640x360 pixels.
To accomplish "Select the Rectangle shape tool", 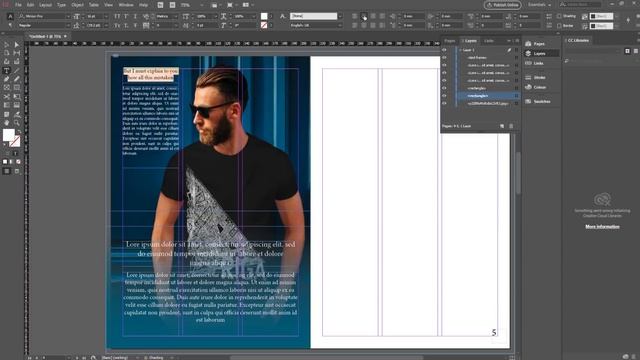I will pyautogui.click(x=16, y=88).
